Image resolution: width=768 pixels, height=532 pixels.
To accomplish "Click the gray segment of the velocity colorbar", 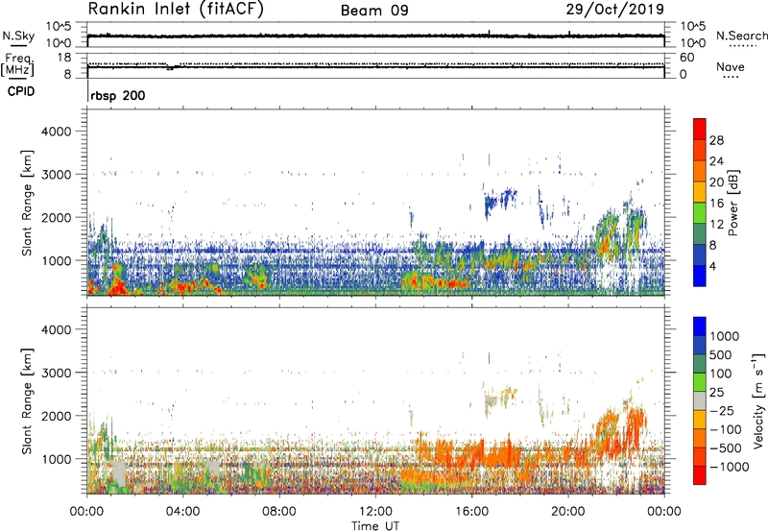I will coord(700,400).
